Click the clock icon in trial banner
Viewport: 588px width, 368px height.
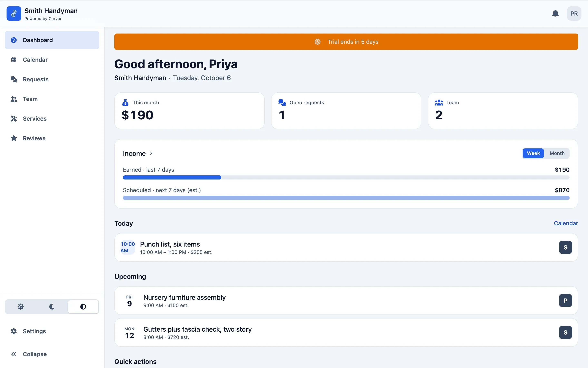317,42
